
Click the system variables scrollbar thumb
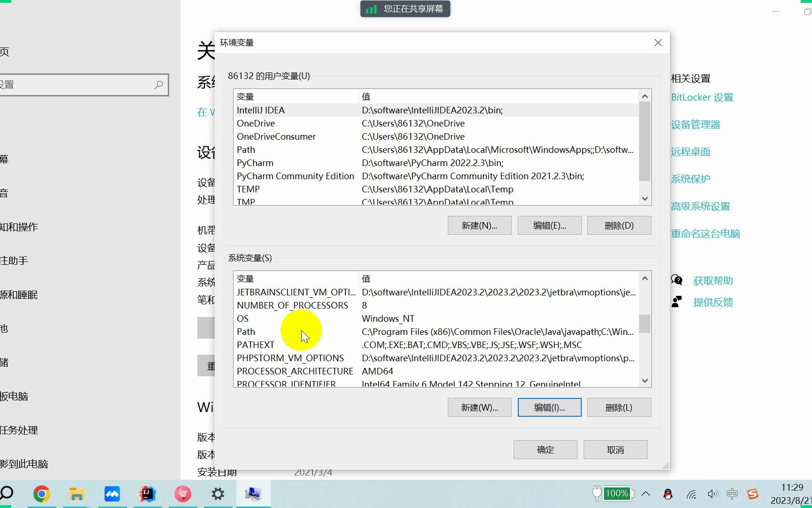point(645,324)
